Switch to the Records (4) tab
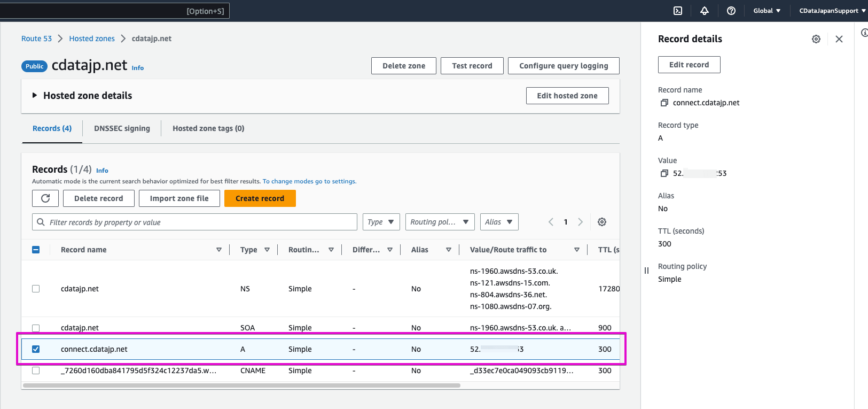 (x=52, y=128)
